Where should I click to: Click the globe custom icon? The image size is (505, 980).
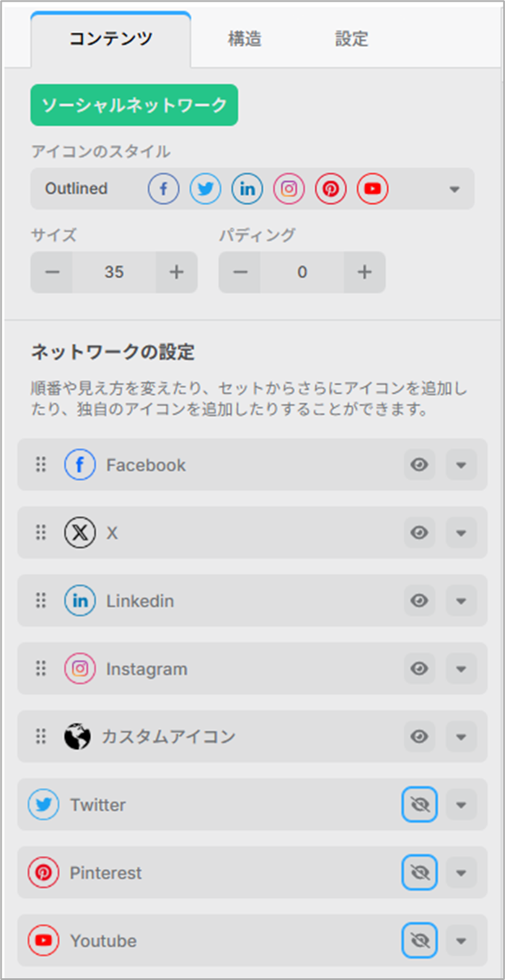point(77,737)
